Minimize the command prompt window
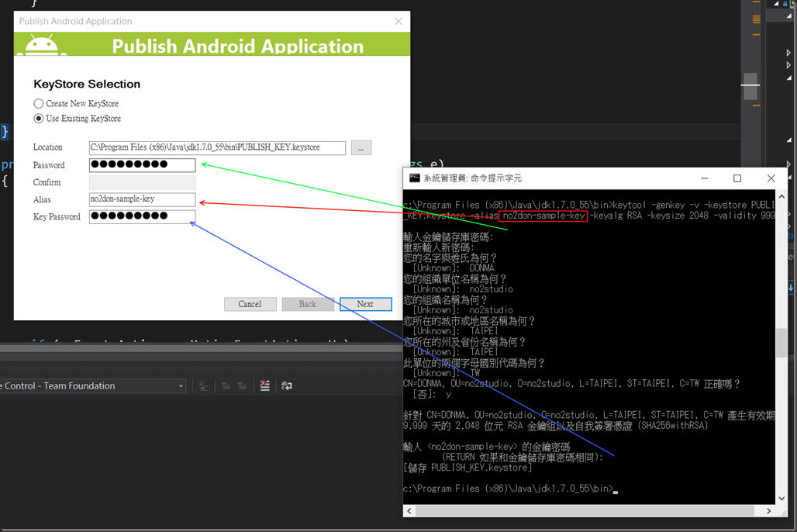797x532 pixels. [x=705, y=178]
